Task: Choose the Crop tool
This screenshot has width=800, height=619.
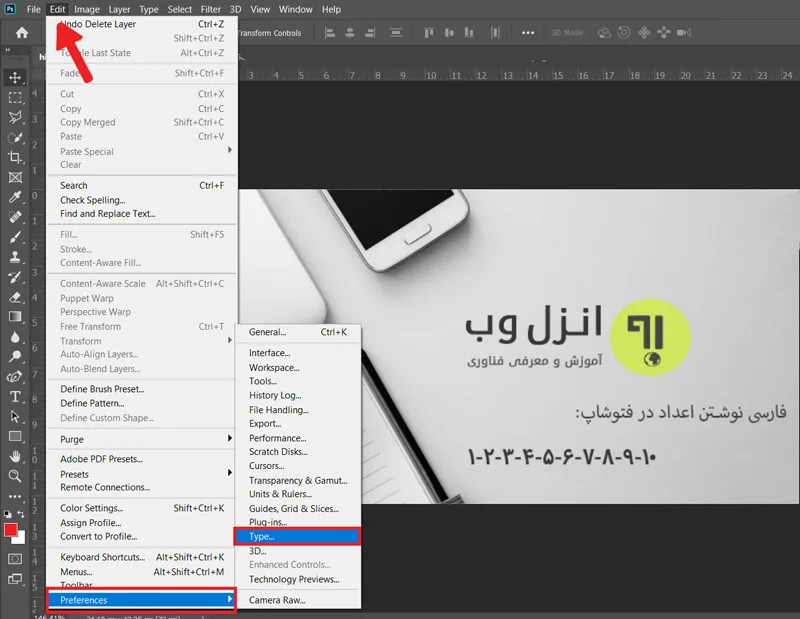Action: (x=15, y=157)
